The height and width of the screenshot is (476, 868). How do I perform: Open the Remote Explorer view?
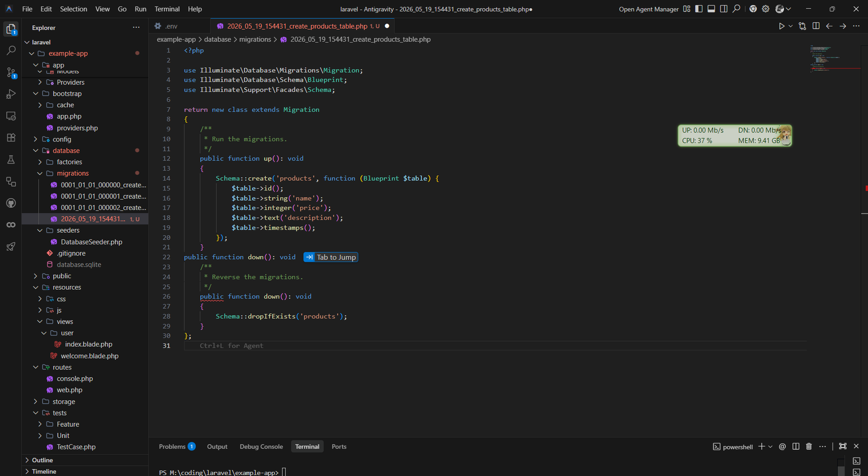(11, 116)
